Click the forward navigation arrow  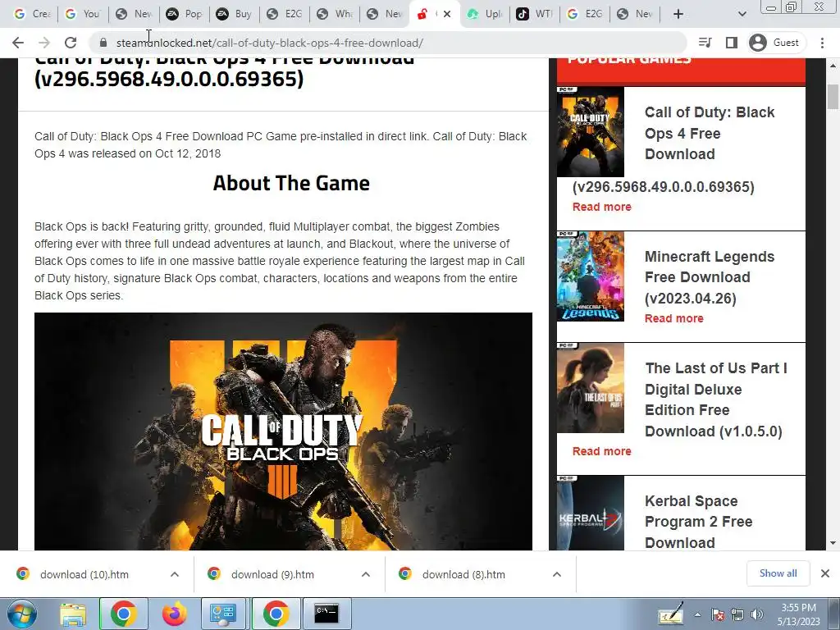[44, 43]
